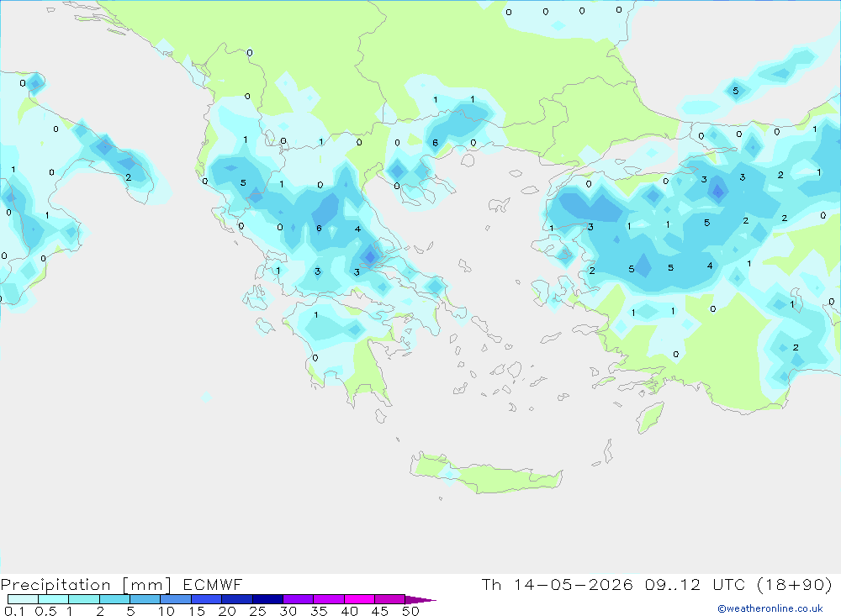This screenshot has width=841, height=616.
Task: Click the 'Precipitation [mm]' title text
Action: tap(86, 585)
